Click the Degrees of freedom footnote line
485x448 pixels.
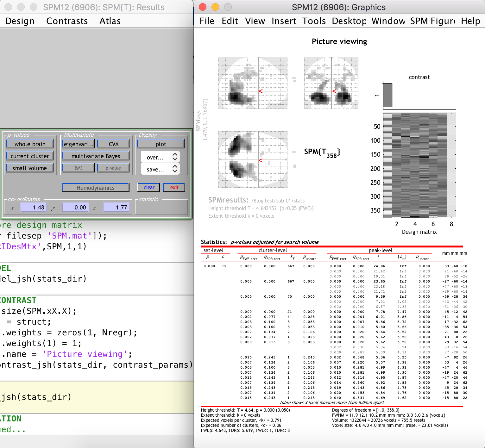pyautogui.click(x=366, y=410)
